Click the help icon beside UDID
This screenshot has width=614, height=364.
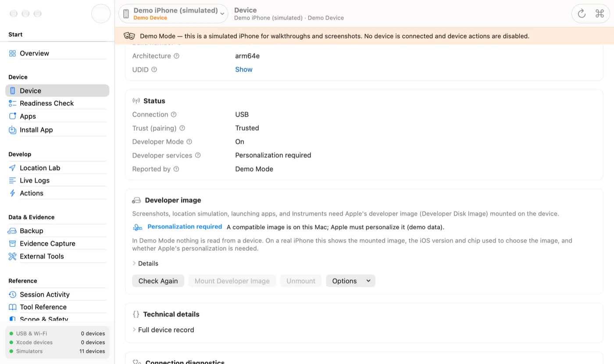point(154,70)
